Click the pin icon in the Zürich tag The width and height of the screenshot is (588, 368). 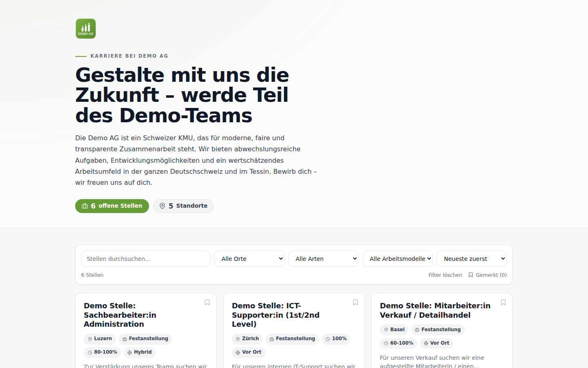click(x=238, y=339)
